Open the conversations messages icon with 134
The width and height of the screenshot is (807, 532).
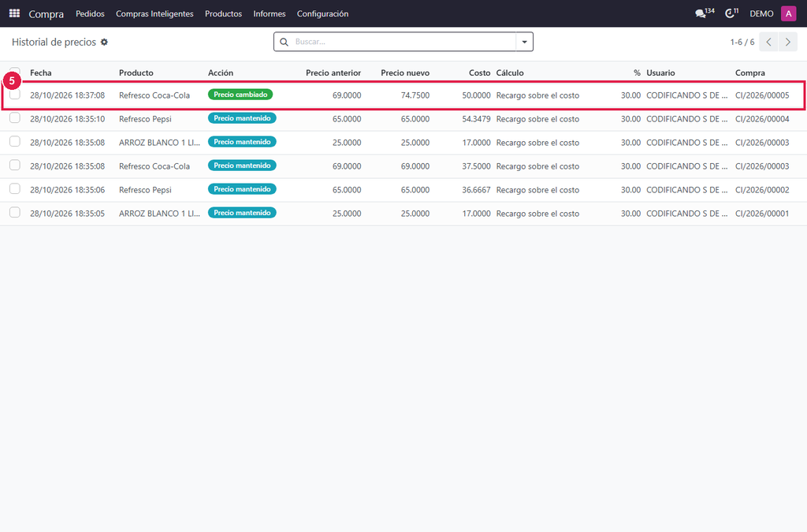coord(704,13)
